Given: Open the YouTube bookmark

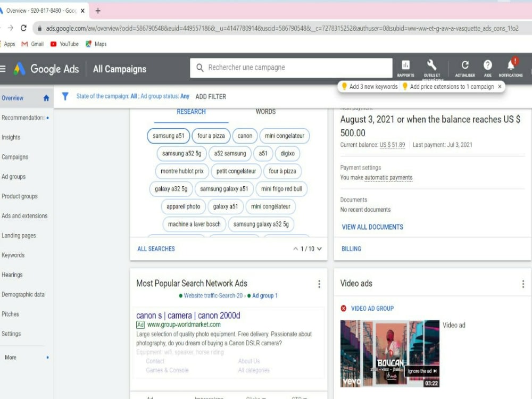Looking at the screenshot, I should pos(64,44).
